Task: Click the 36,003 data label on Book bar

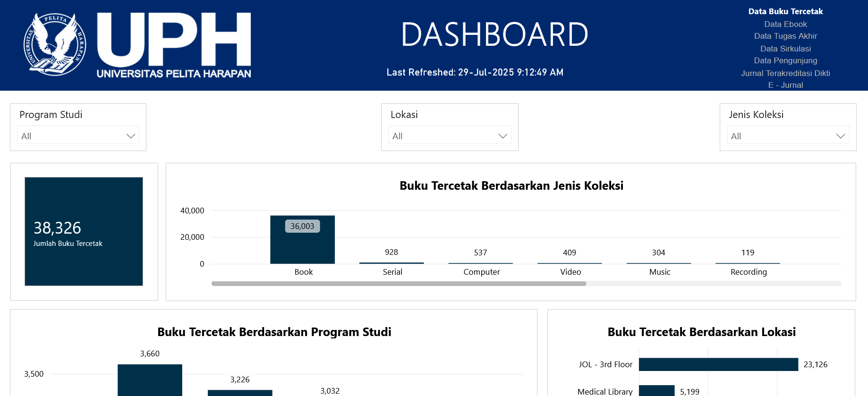Action: coord(302,226)
